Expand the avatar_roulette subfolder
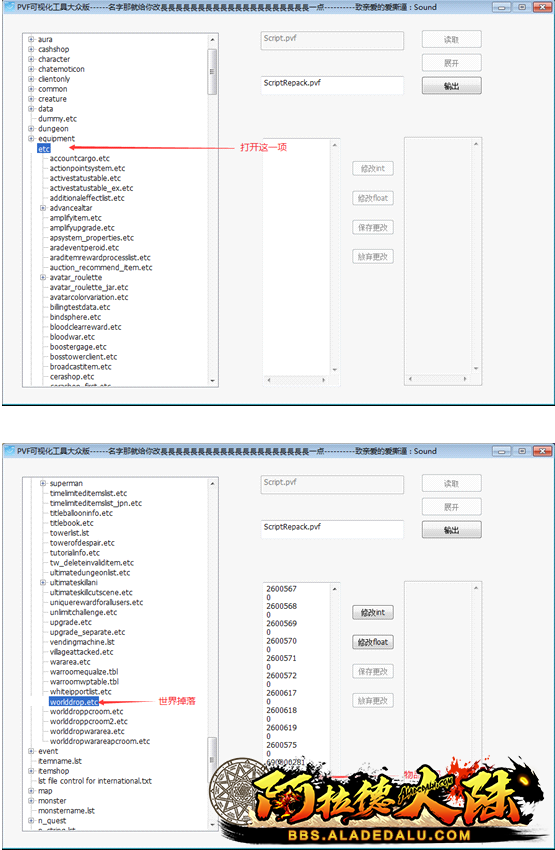Screen dimensions: 555x850 coord(43,278)
